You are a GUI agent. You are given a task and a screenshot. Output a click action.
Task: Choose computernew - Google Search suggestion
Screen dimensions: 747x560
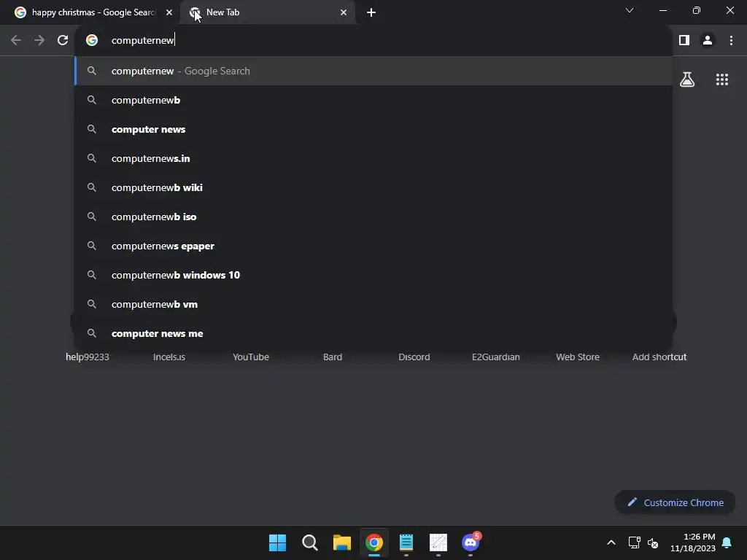373,71
